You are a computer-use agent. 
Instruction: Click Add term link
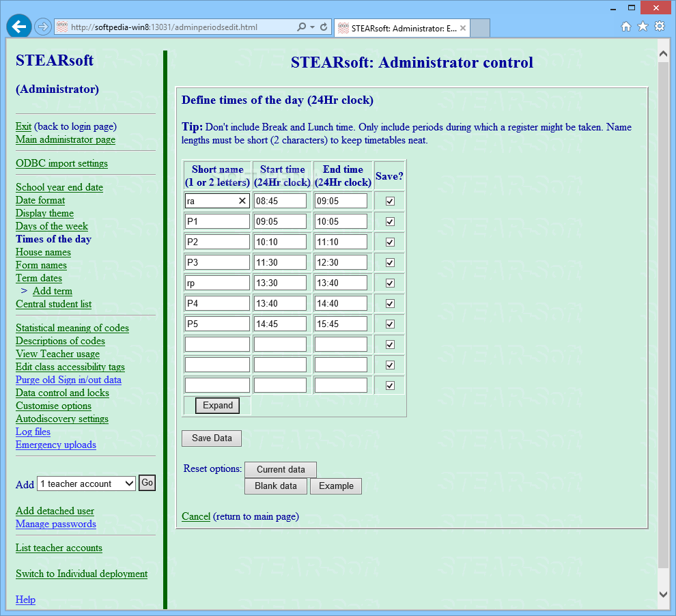[53, 291]
